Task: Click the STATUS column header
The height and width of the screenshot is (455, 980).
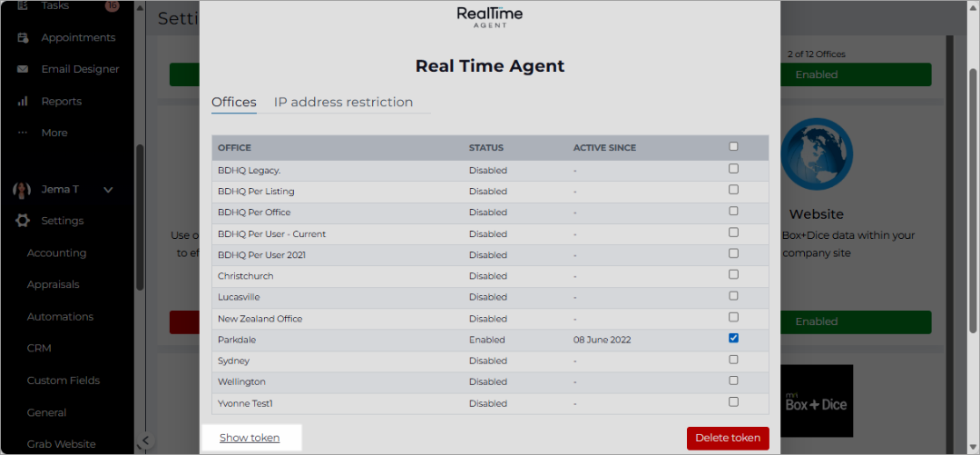Action: point(486,148)
